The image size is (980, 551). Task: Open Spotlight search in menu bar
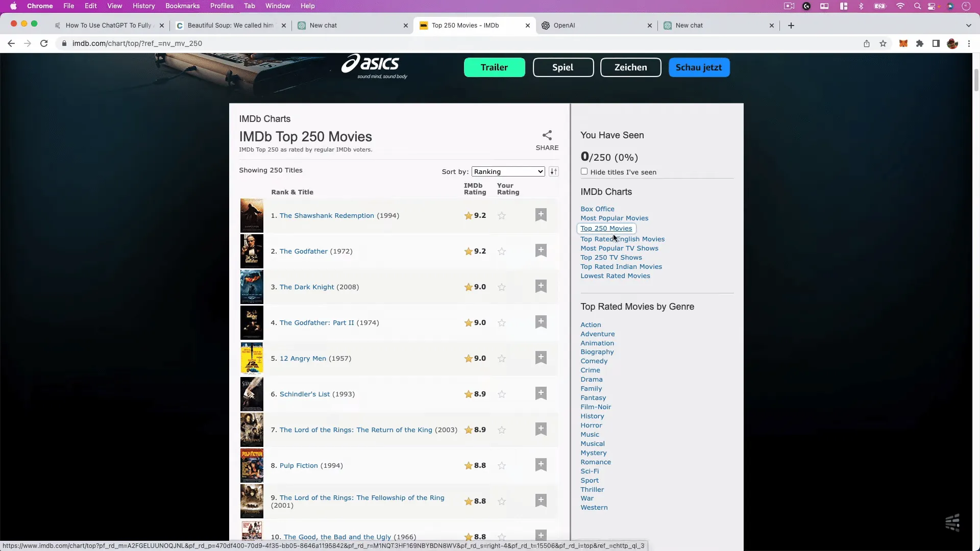tap(917, 6)
